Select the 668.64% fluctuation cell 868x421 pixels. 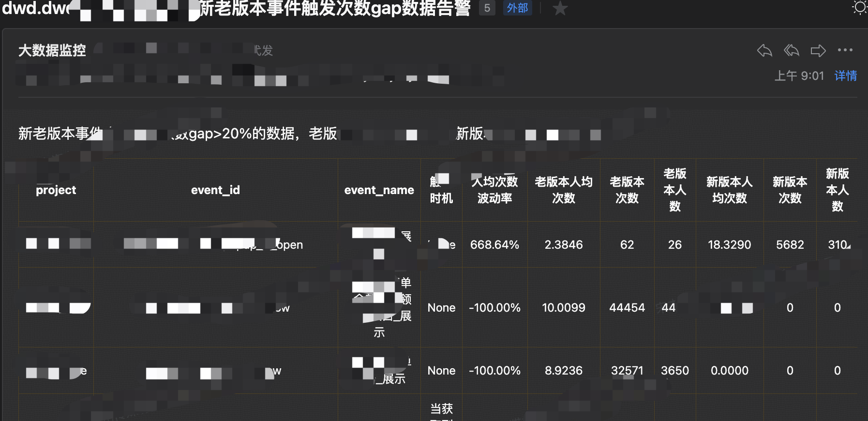point(494,245)
